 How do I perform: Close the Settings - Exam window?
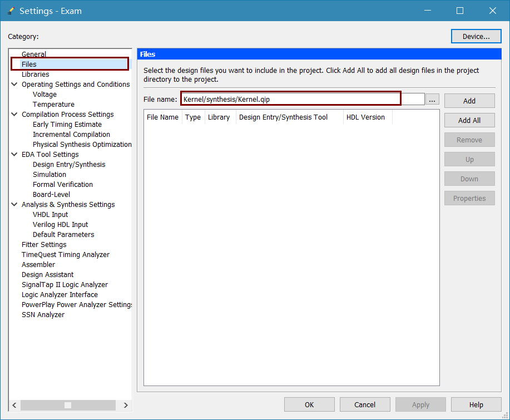(492, 11)
